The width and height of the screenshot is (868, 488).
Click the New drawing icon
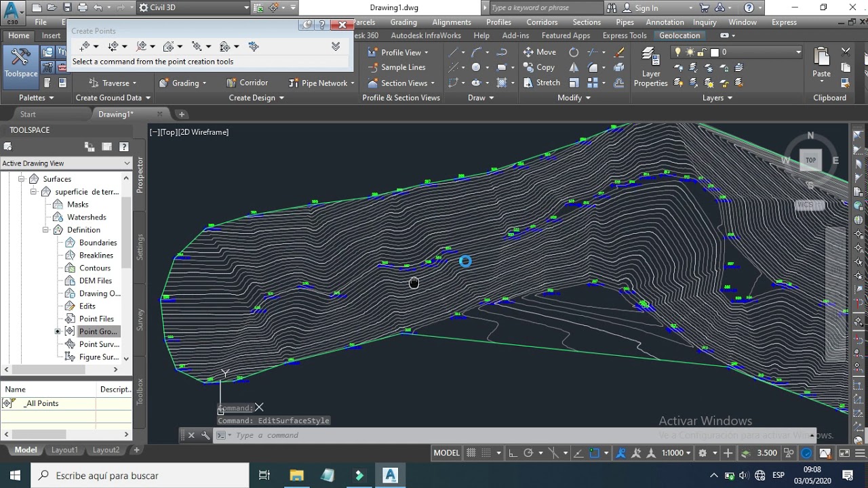pos(36,8)
